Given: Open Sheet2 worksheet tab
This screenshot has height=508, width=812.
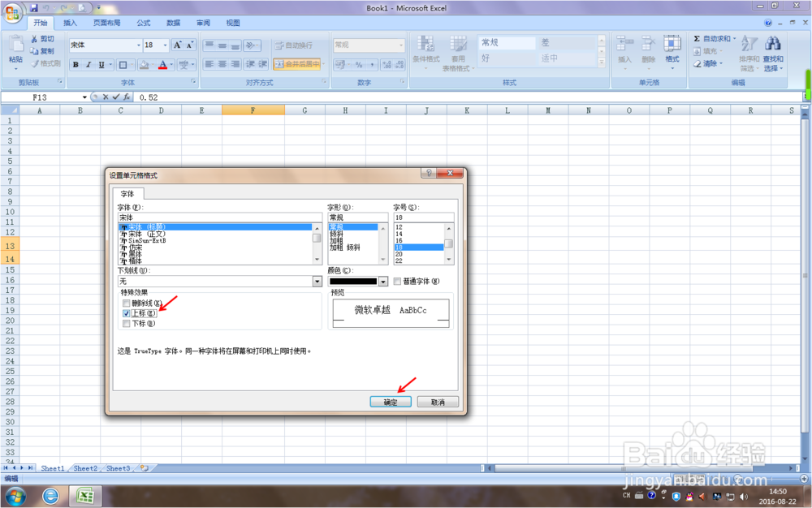Looking at the screenshot, I should coord(85,468).
